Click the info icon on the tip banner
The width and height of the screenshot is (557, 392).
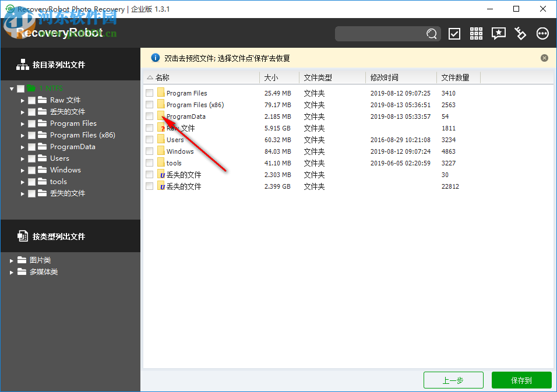(156, 57)
